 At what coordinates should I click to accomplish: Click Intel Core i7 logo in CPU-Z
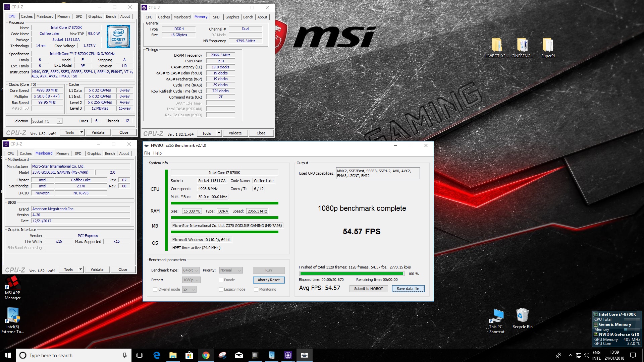118,36
